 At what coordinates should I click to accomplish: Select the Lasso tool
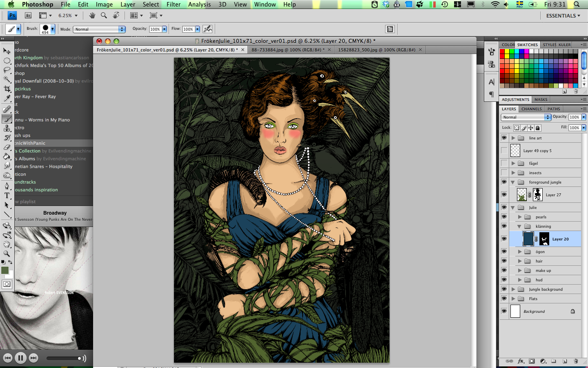click(x=7, y=70)
